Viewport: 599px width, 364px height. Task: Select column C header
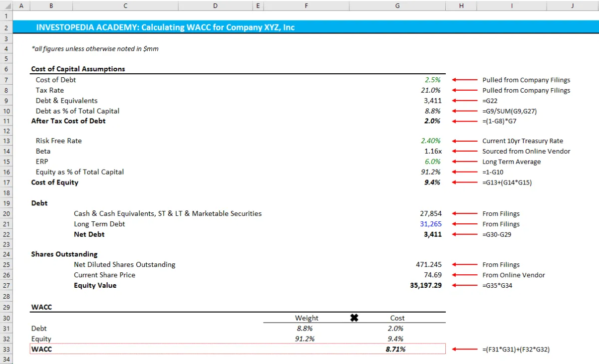pos(125,5)
